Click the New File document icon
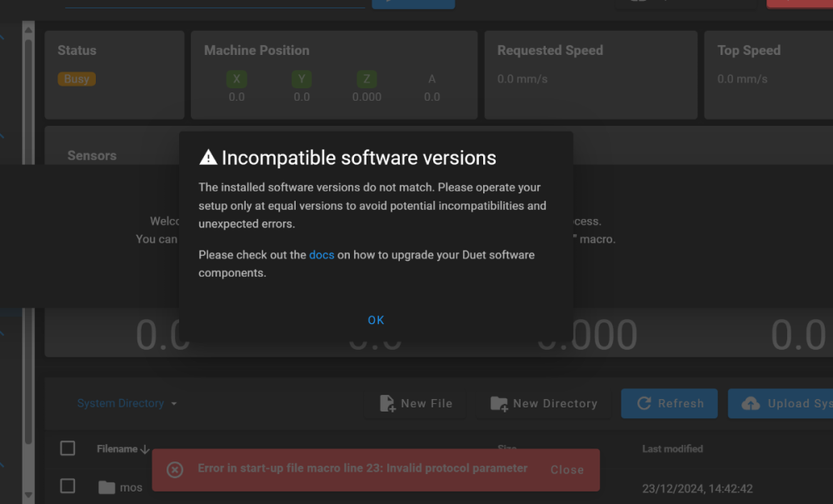Screen dimensions: 833x504 [x=387, y=404]
